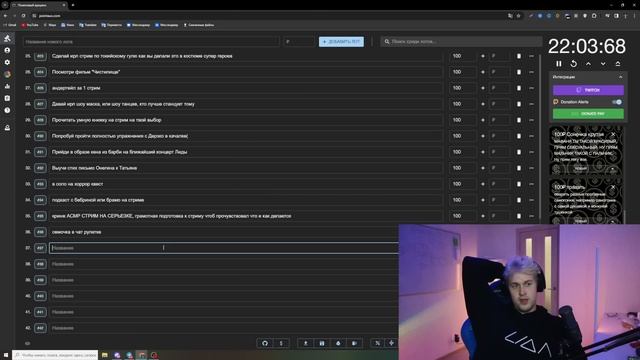Click the 100 amount for 'в соло на хоррор квест'

click(x=462, y=184)
